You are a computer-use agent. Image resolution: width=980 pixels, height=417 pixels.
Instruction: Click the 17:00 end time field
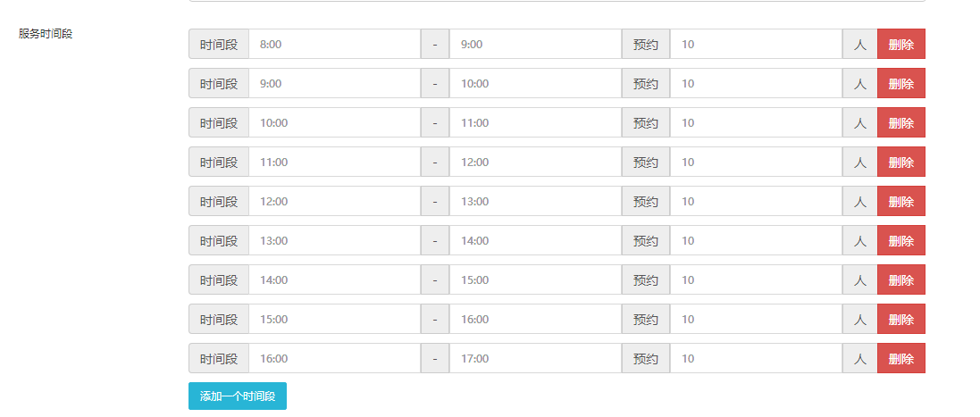click(534, 358)
